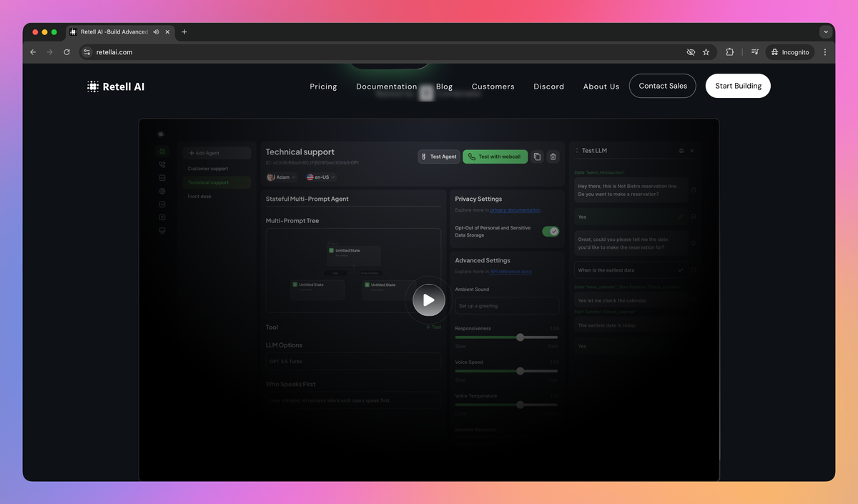Click the + Tool add button
Screen dimensions: 858x504
coord(434,327)
